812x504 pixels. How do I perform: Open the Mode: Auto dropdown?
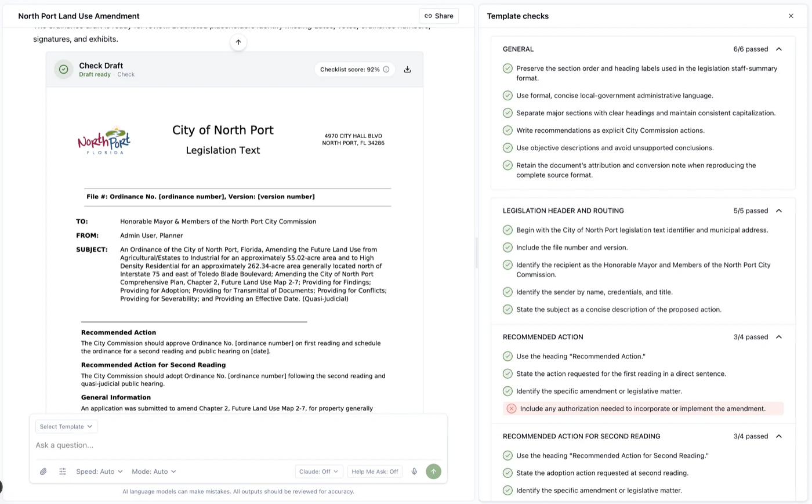[x=154, y=472]
